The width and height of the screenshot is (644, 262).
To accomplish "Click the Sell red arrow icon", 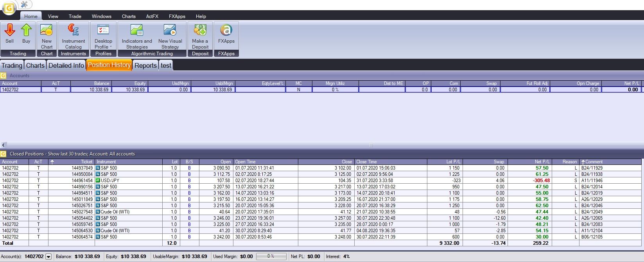I will (10, 30).
